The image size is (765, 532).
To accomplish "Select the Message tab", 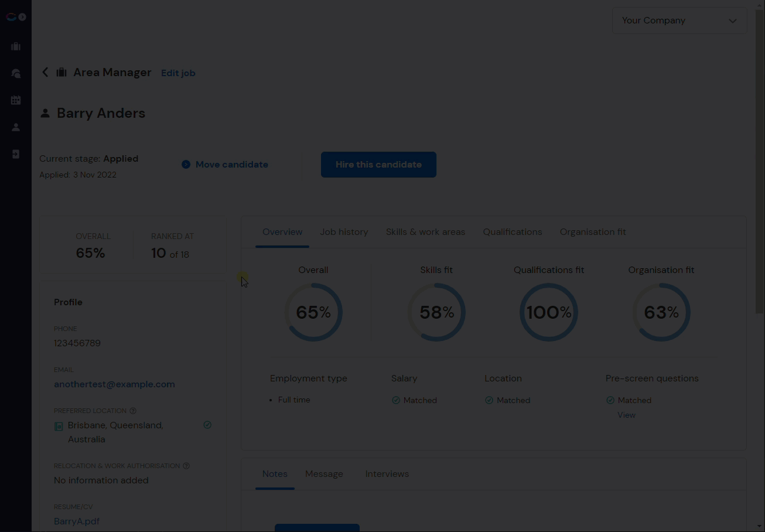I will click(324, 474).
